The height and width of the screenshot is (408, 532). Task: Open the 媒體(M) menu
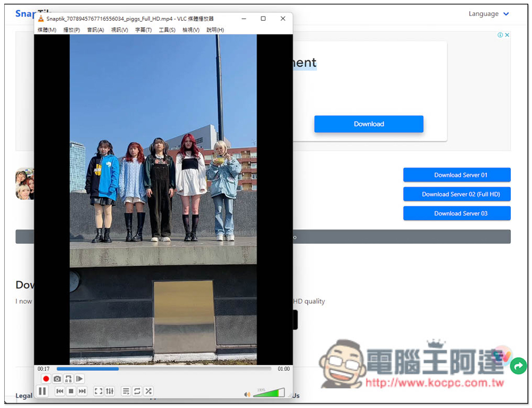coord(47,30)
